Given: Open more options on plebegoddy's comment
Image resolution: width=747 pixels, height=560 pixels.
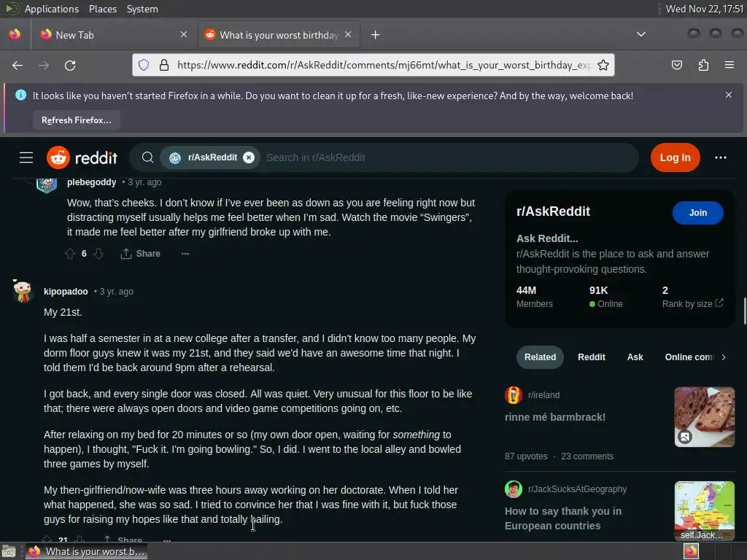Looking at the screenshot, I should 185,254.
